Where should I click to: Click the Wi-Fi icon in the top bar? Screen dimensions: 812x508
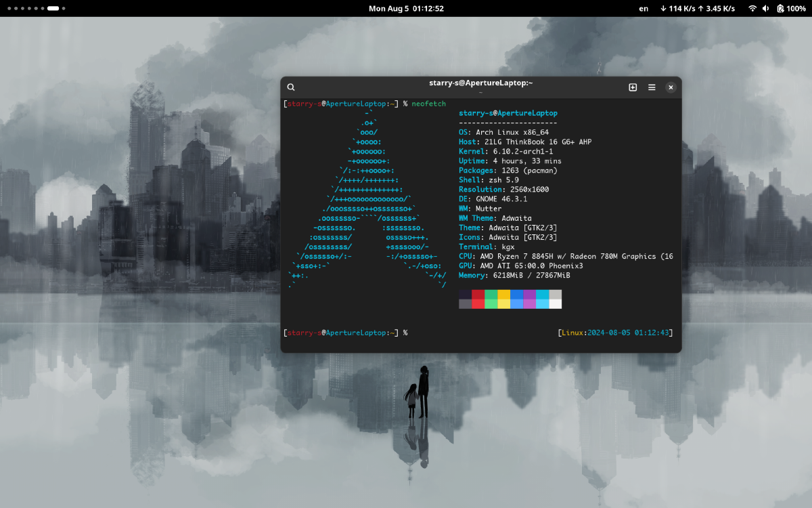click(x=752, y=9)
